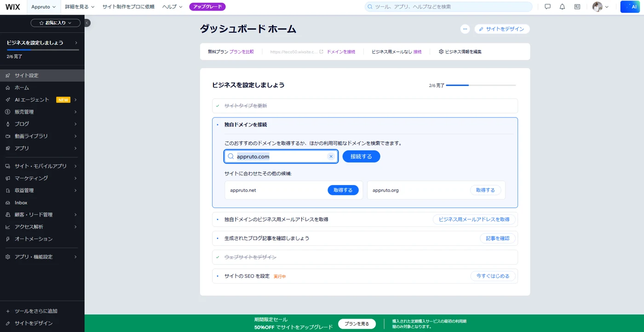The height and width of the screenshot is (332, 644).
Task: Click the アップグレード button
Action: (x=207, y=7)
